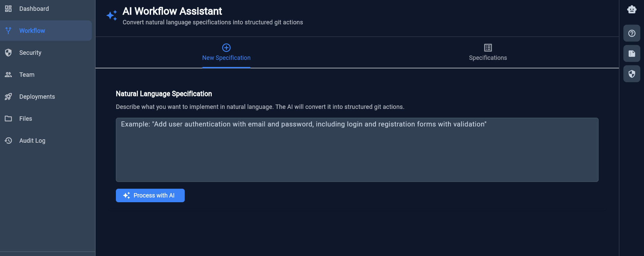The image size is (644, 256).
Task: Click the Deployments rocket icon
Action: [8, 97]
